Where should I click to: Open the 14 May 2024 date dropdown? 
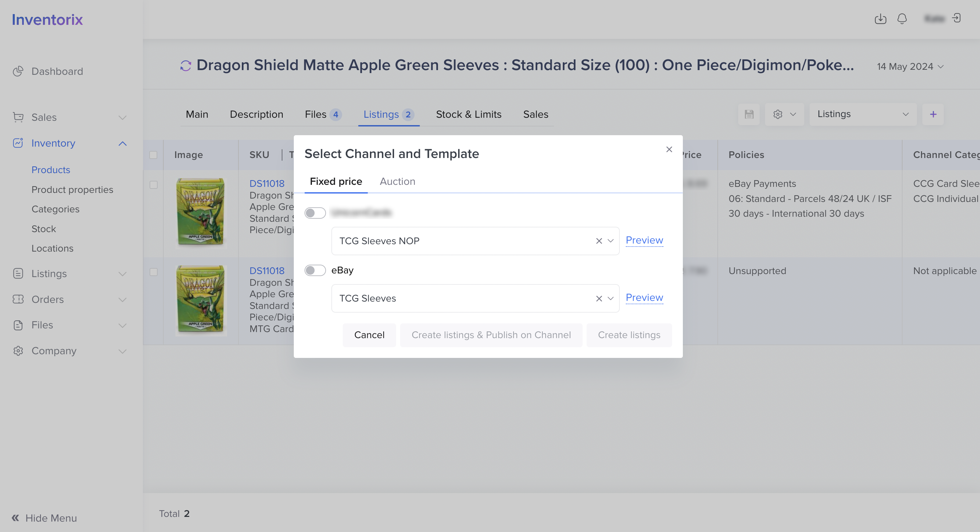point(910,67)
